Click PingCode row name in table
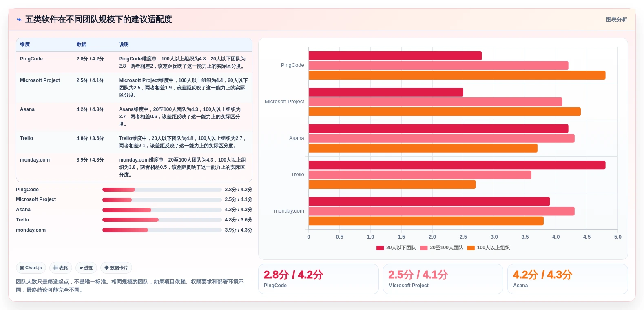Viewport: 644px width, 310px height. pyautogui.click(x=31, y=59)
